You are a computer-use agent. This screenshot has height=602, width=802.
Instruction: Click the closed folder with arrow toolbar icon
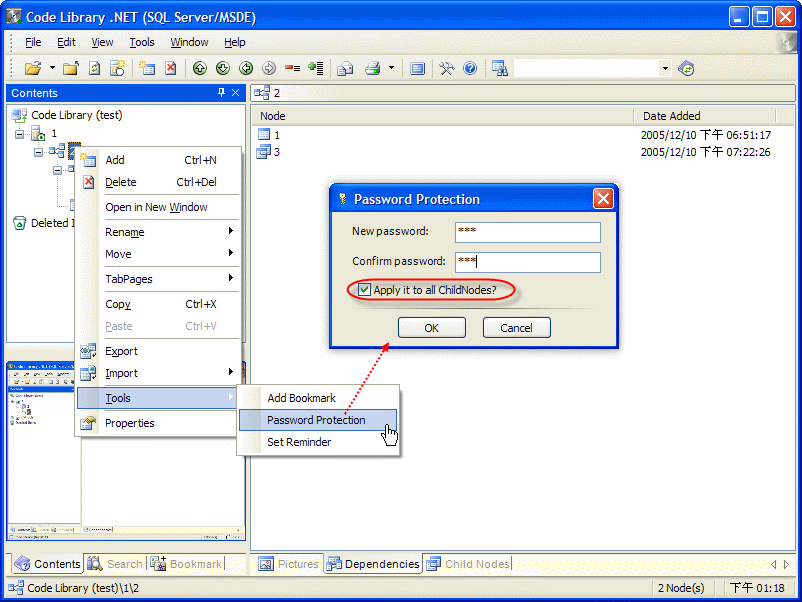[x=71, y=68]
